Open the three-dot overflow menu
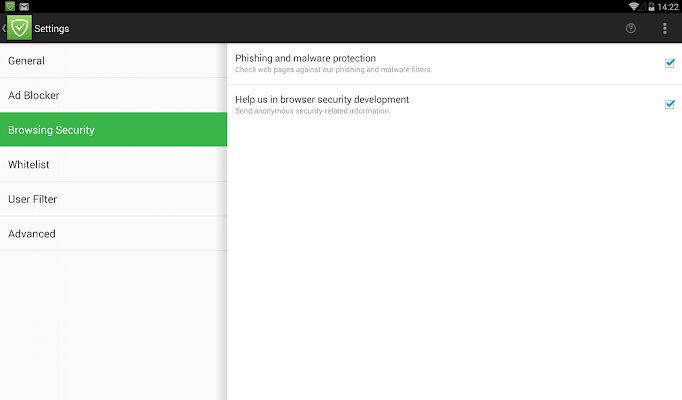 [x=665, y=28]
